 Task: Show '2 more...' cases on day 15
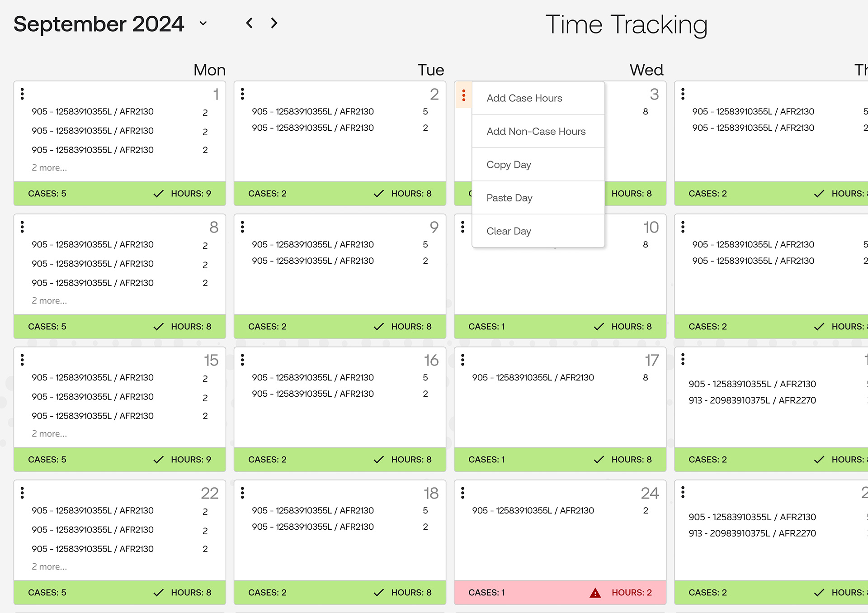tap(49, 434)
